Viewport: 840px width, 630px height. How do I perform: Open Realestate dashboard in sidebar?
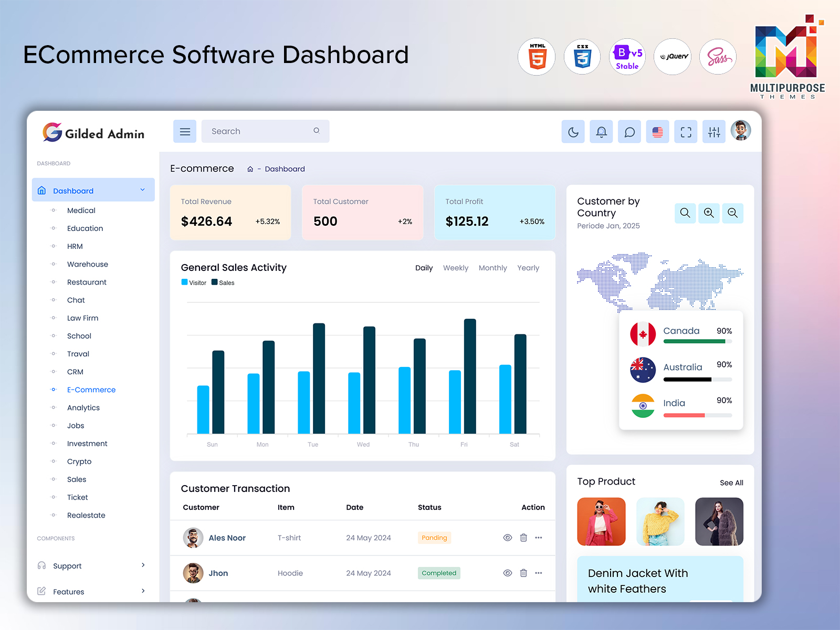point(86,516)
